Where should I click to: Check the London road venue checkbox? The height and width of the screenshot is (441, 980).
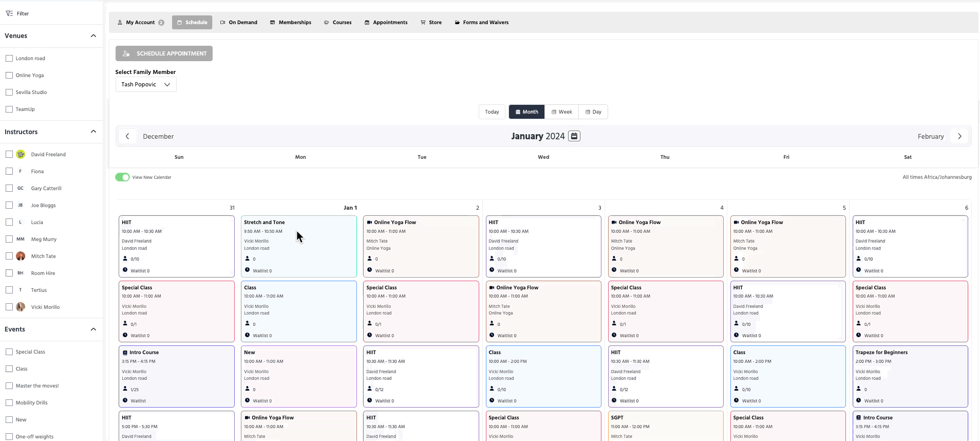[x=9, y=59]
